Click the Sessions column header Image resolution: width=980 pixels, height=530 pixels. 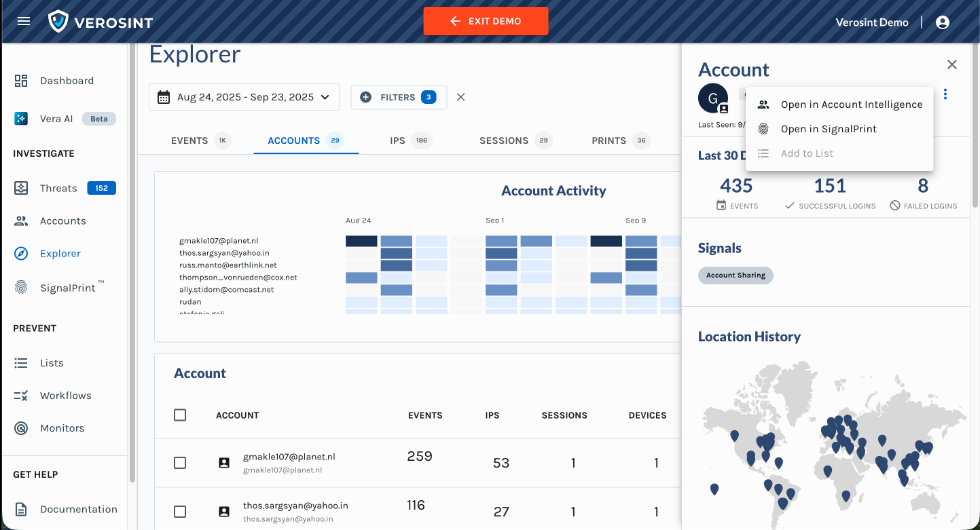[564, 415]
